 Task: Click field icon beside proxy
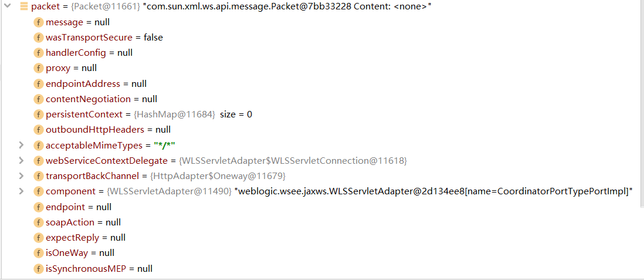[x=39, y=68]
